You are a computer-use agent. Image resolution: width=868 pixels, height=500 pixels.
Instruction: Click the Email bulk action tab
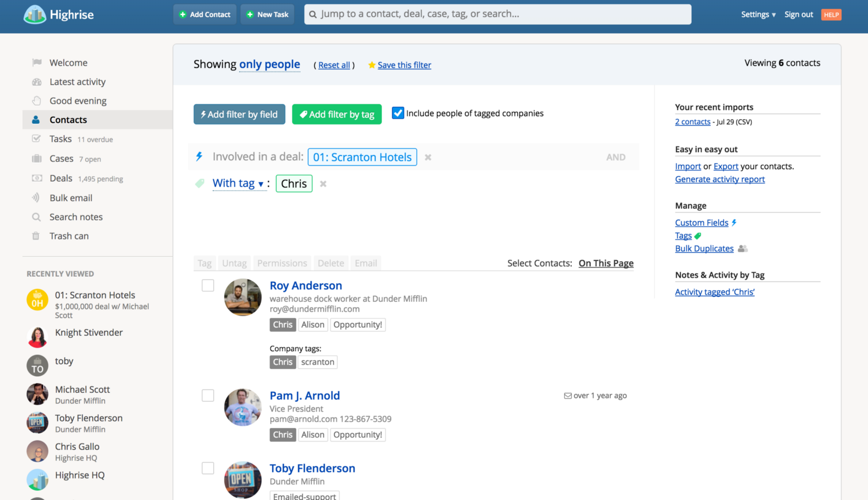coord(366,263)
